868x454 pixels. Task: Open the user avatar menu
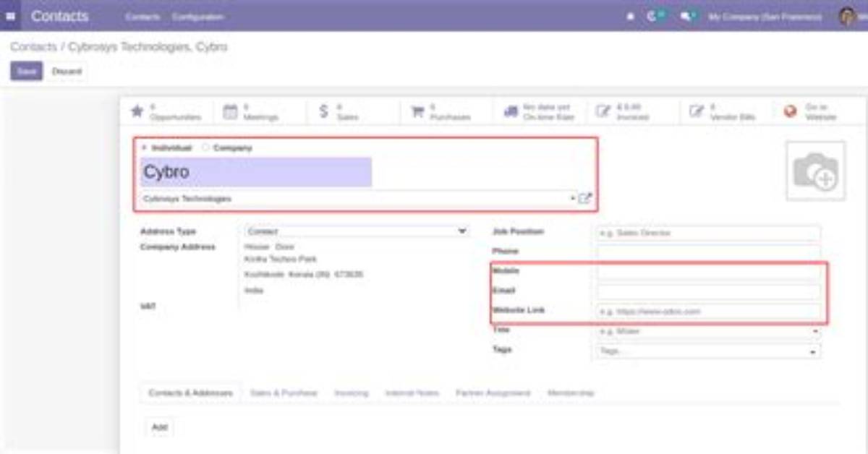click(x=847, y=16)
